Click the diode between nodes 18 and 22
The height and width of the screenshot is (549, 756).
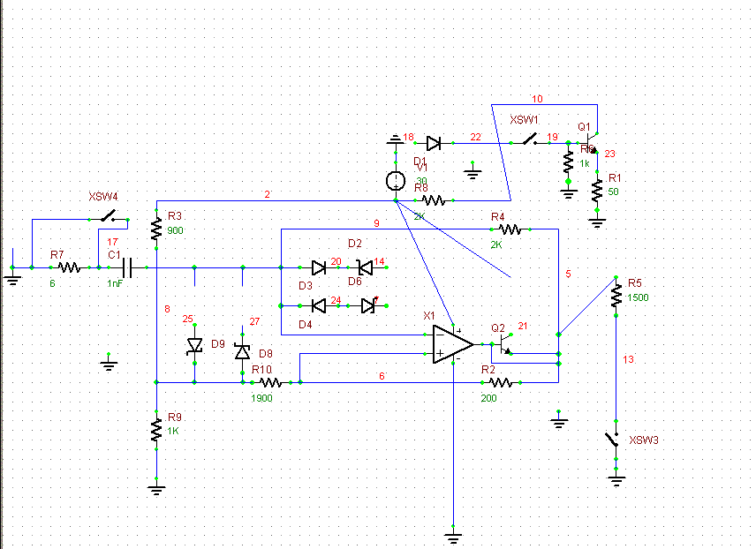(x=433, y=143)
